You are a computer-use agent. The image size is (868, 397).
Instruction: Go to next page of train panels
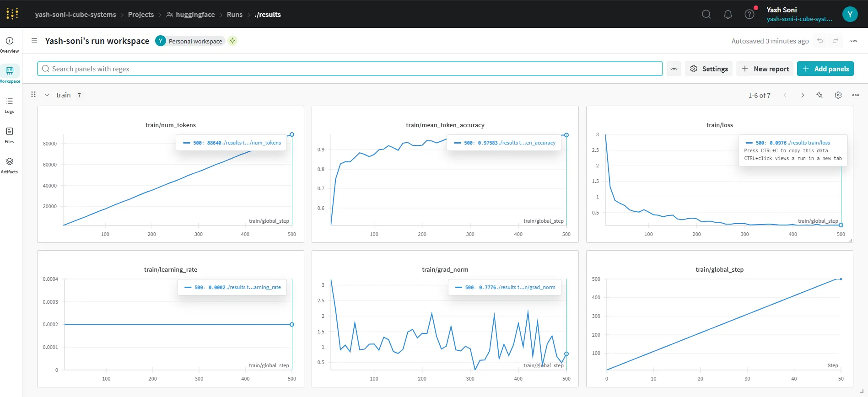[802, 95]
